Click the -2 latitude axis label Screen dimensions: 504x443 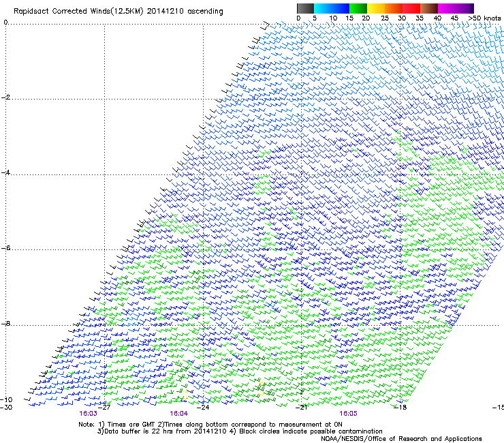[5, 97]
